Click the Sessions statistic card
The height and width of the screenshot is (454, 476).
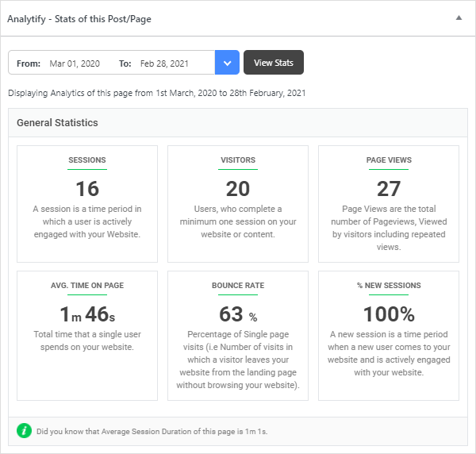[87, 204]
